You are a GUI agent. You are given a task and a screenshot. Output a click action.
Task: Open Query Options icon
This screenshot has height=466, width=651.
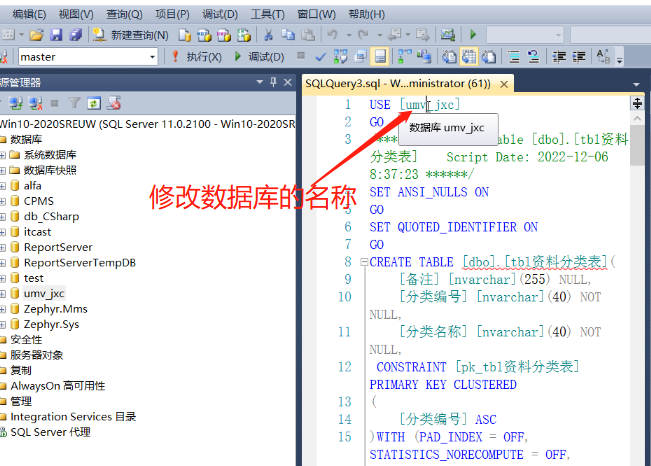tap(360, 56)
